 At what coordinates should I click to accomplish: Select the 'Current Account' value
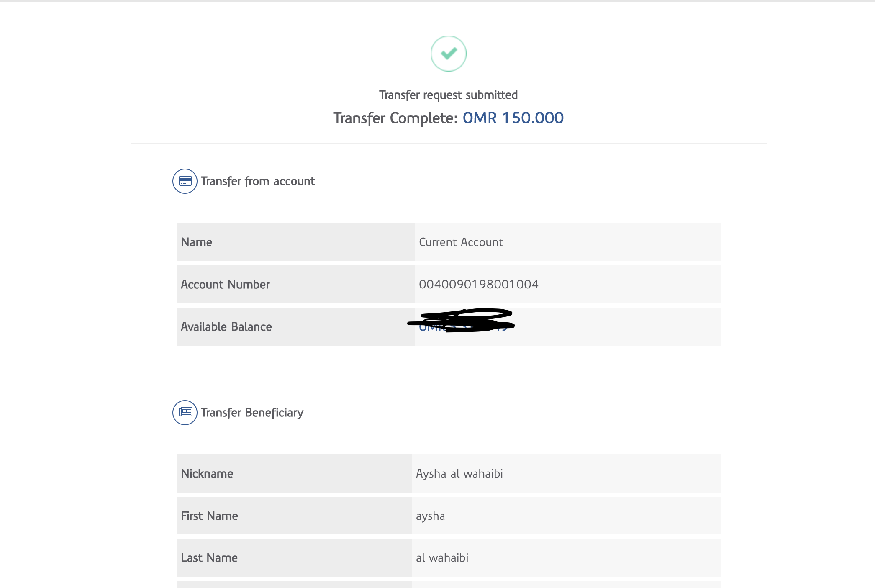pos(461,242)
